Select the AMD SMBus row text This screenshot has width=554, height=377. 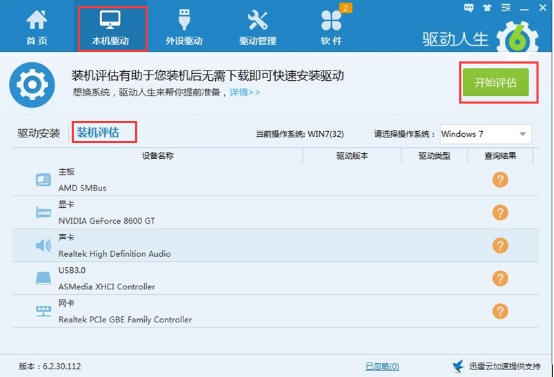coord(82,188)
